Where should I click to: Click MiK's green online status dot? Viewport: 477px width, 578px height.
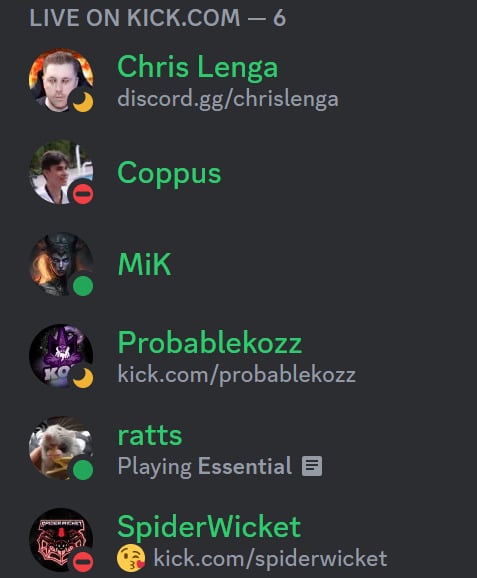tap(83, 286)
